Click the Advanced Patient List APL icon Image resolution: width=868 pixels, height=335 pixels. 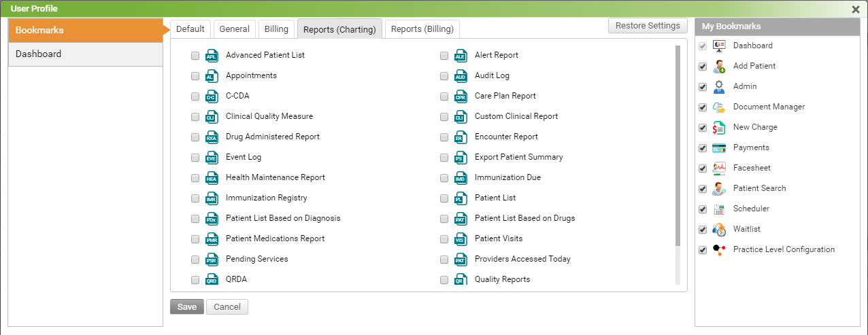(212, 56)
